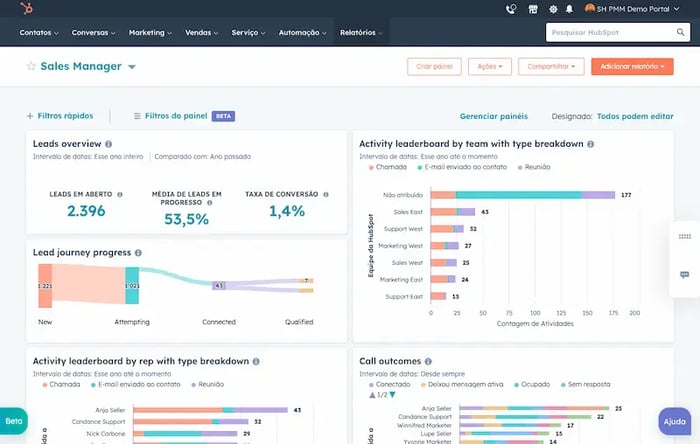The image size is (700, 444).
Task: Open the Contatos menu
Action: click(39, 33)
